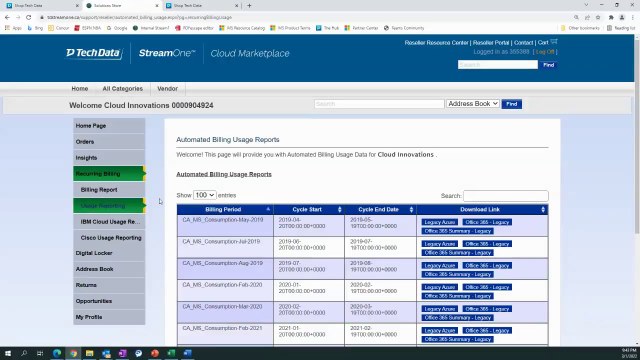Screen dimensions: 640x360
Task: Download Office 365 - Legacy for Jul-2019
Action: tap(487, 244)
